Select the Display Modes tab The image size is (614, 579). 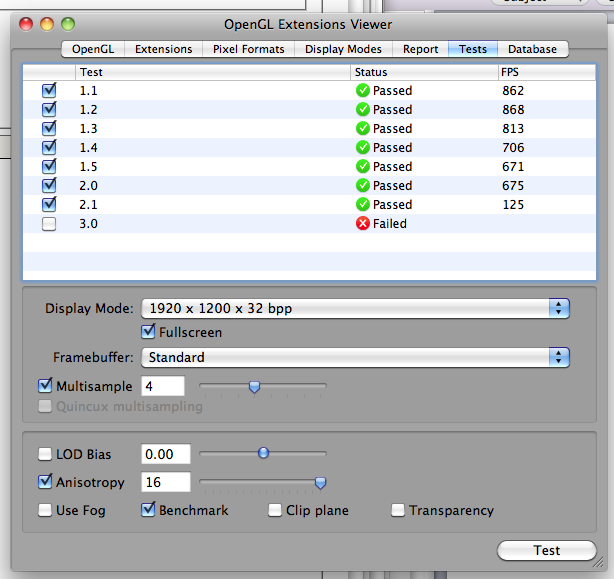click(x=343, y=49)
